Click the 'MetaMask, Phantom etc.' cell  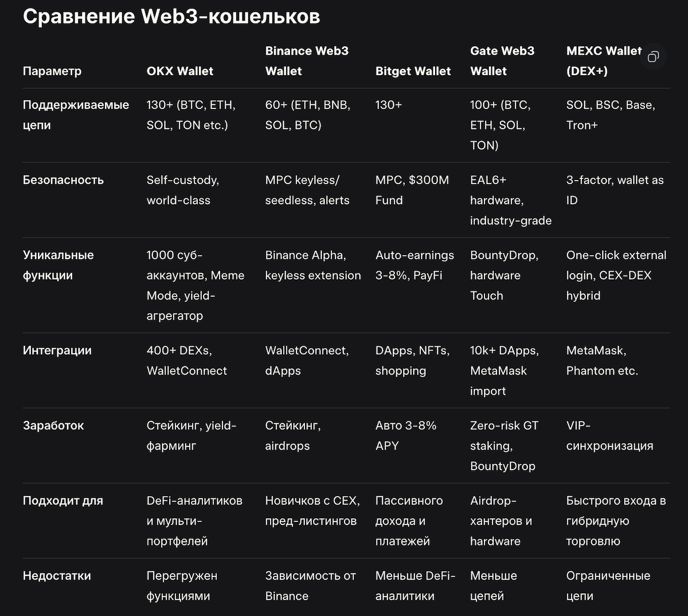[x=602, y=360]
